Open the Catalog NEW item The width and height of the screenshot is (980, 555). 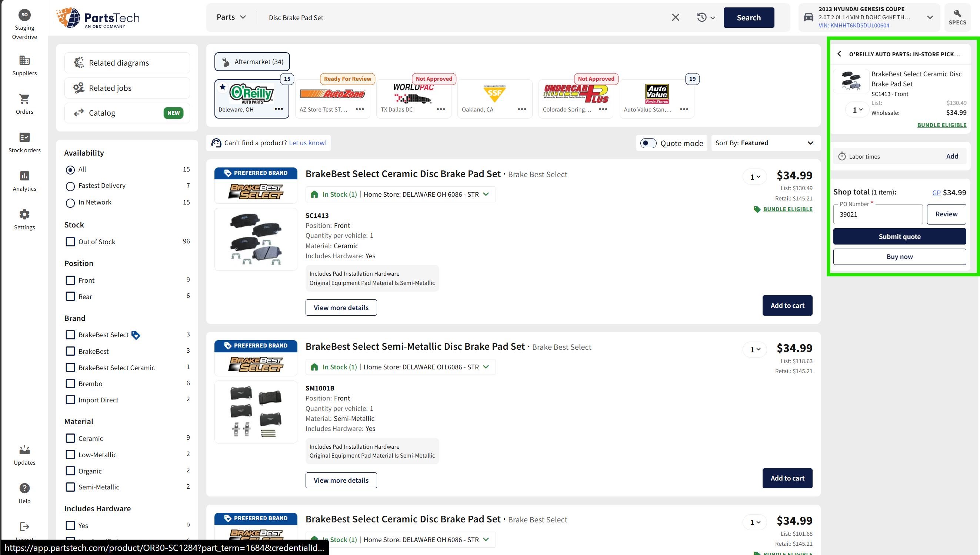(127, 113)
